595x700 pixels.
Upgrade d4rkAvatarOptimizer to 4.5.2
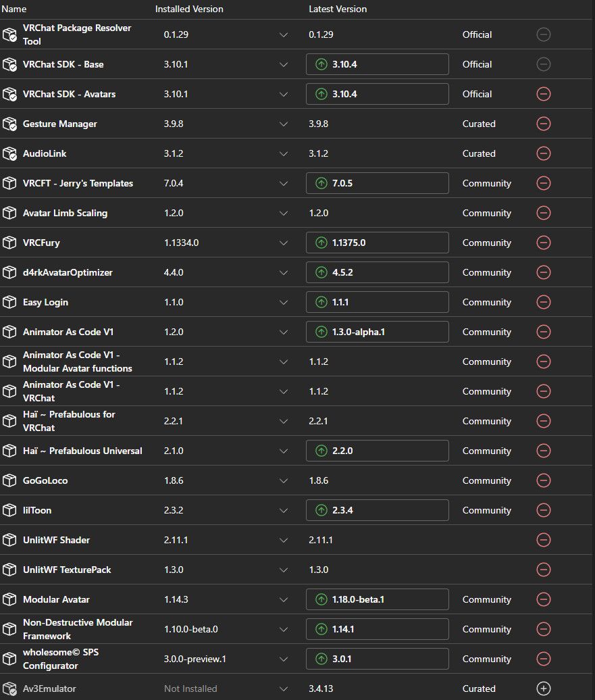pos(377,272)
